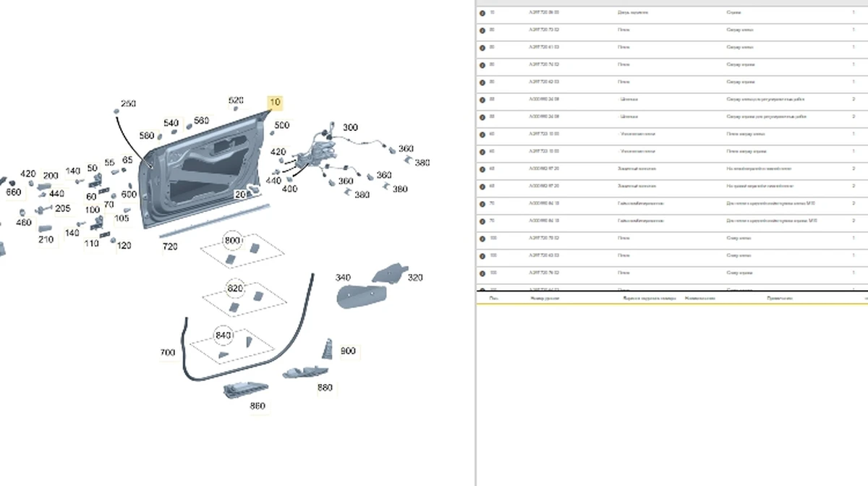Click info icon in first table row
868x486 pixels.
[482, 12]
